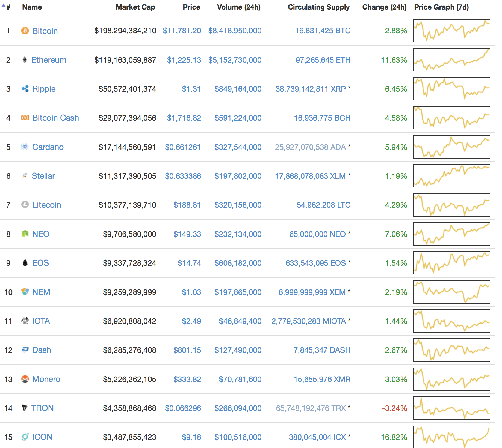Sort by rank using the # header

click(x=8, y=7)
